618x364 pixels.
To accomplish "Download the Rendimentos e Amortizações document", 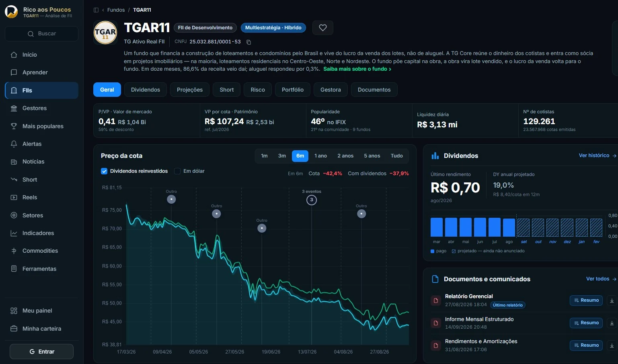I will click(x=612, y=346).
